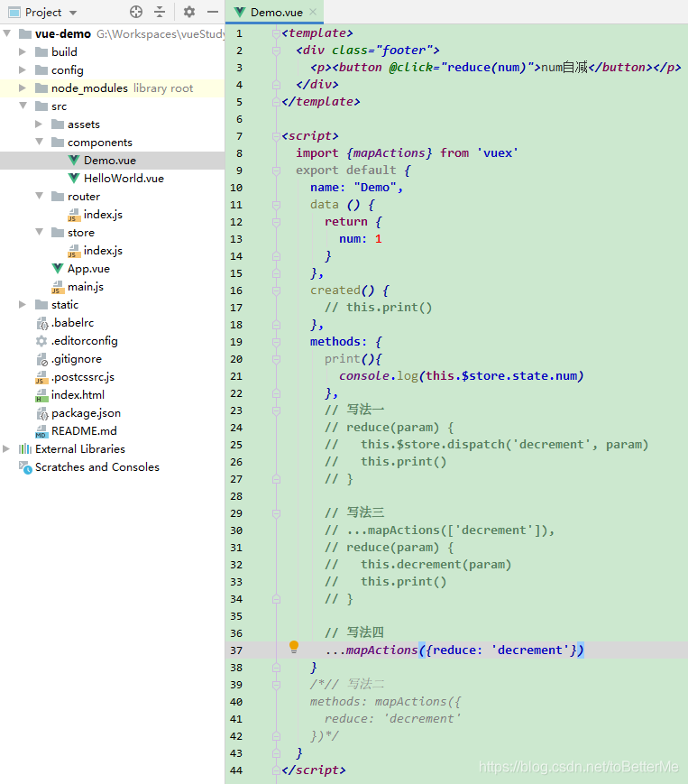Collapse the store folder
Screen dimensions: 688x784
tap(40, 232)
